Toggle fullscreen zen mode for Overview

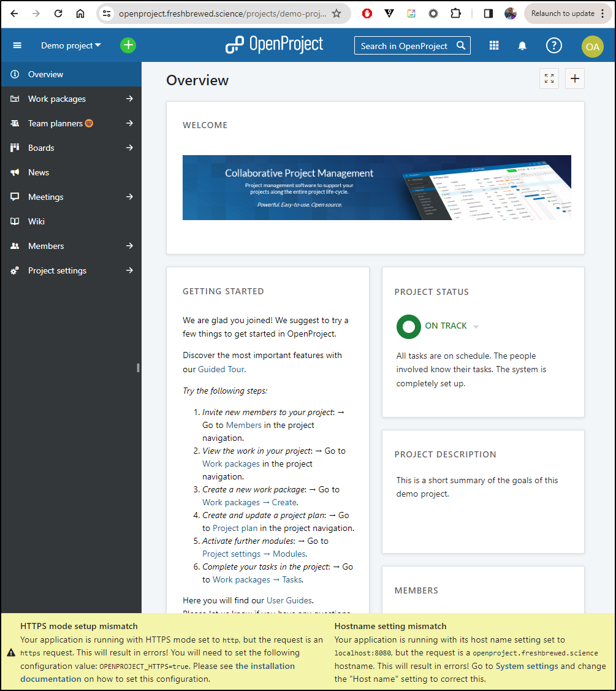click(x=549, y=78)
